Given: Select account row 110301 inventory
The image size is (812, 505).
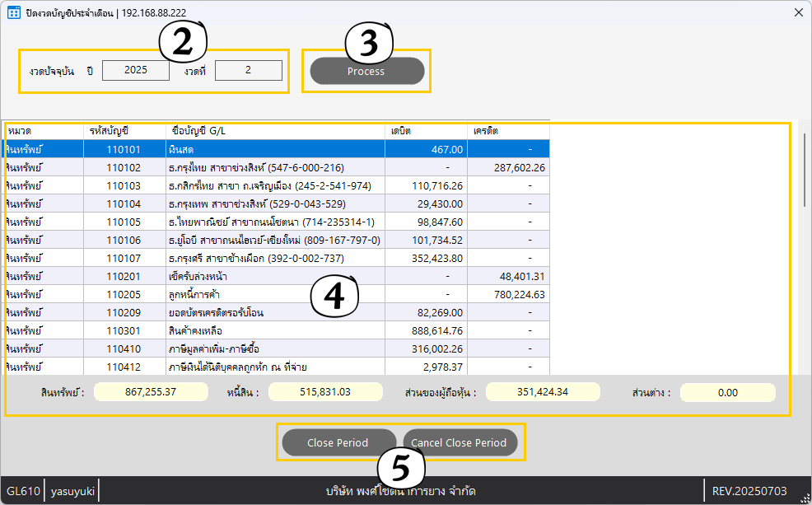Looking at the screenshot, I should pos(277,330).
